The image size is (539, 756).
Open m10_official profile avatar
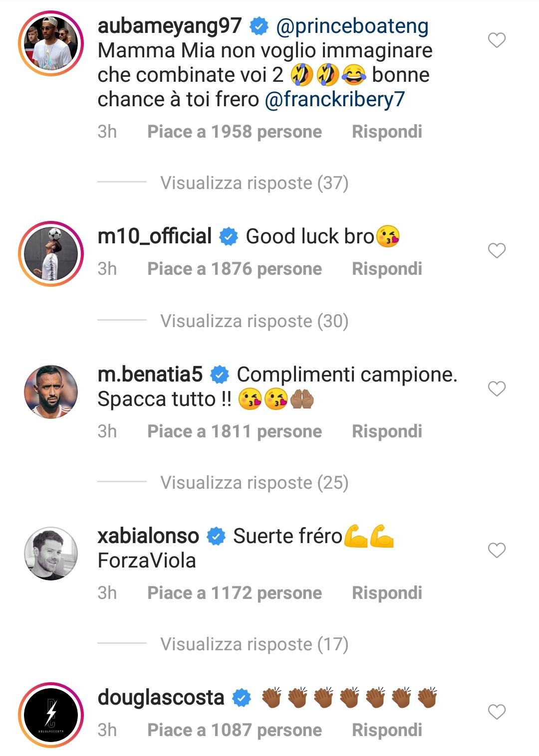(x=51, y=254)
